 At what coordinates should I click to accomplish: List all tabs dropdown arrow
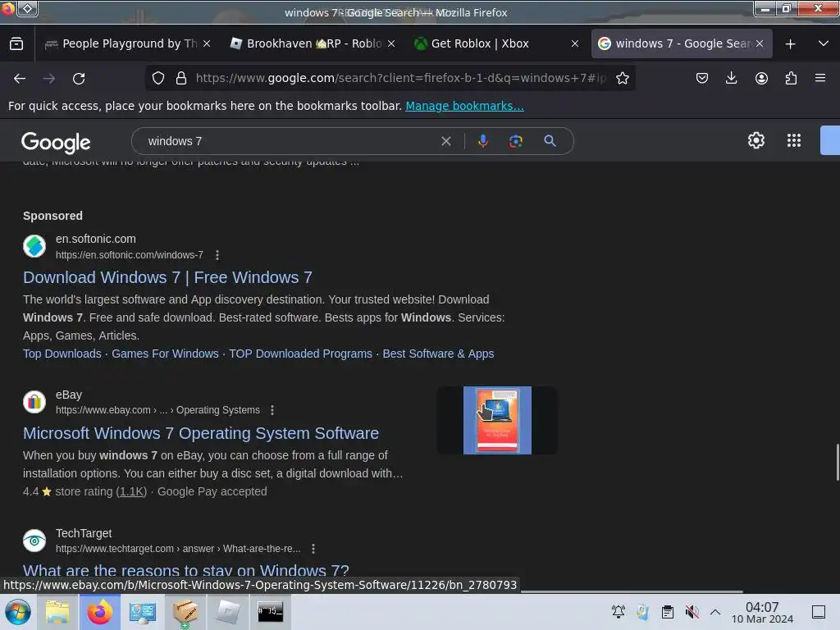824,44
